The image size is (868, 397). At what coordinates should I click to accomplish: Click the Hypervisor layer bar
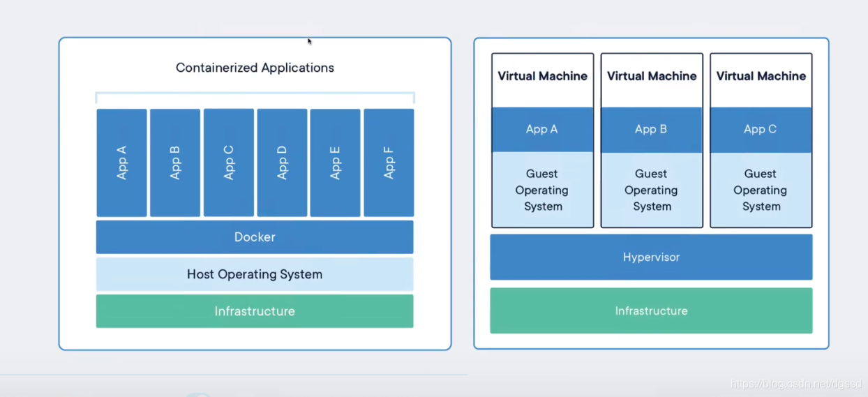tap(651, 257)
